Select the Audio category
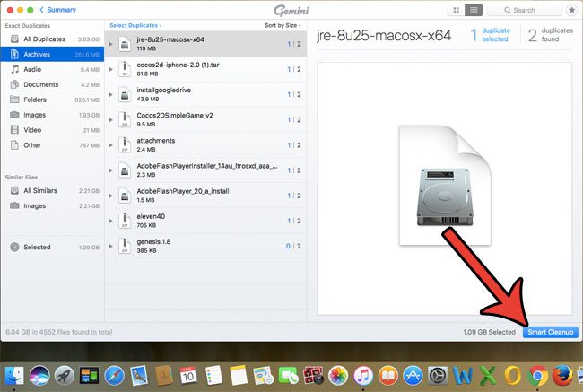Viewport: 583px width, 392px height. coord(52,70)
